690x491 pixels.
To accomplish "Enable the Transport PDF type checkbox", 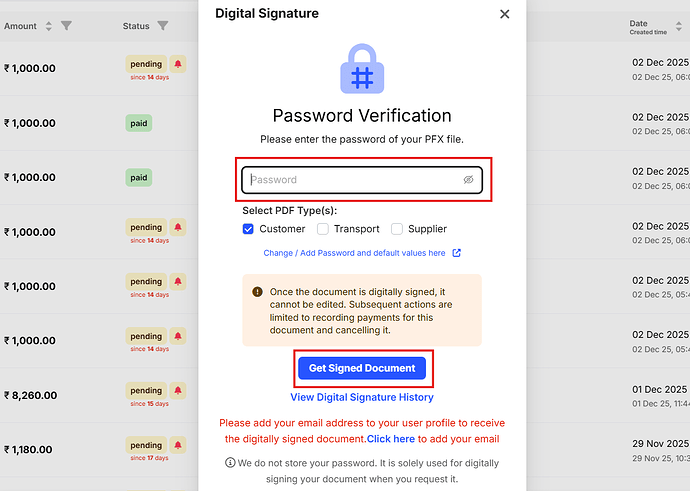I will (x=323, y=229).
